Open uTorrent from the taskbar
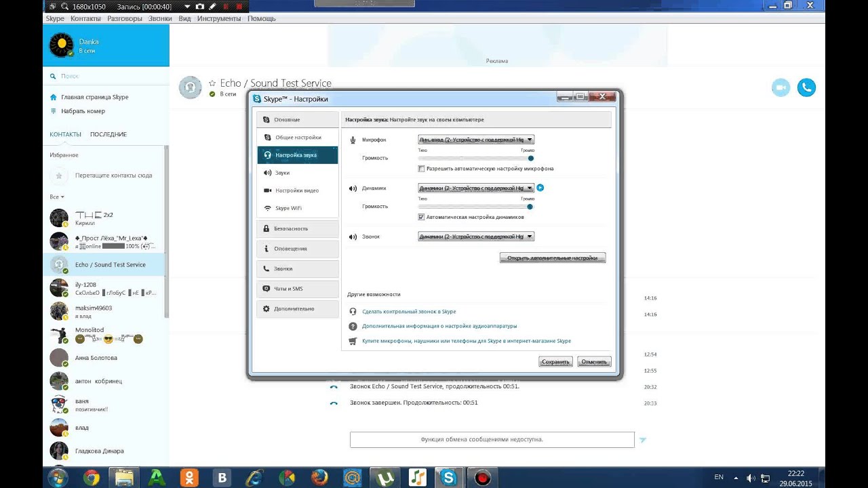This screenshot has height=488, width=868. click(x=384, y=477)
